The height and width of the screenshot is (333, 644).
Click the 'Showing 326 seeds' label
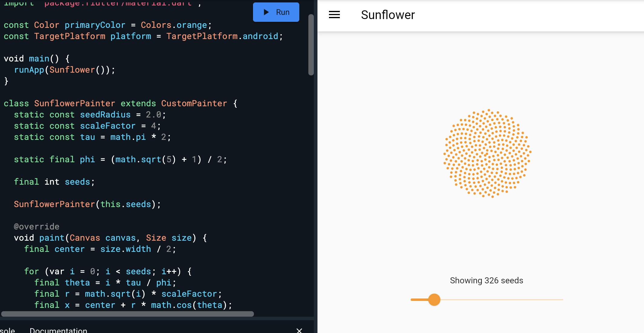[486, 280]
